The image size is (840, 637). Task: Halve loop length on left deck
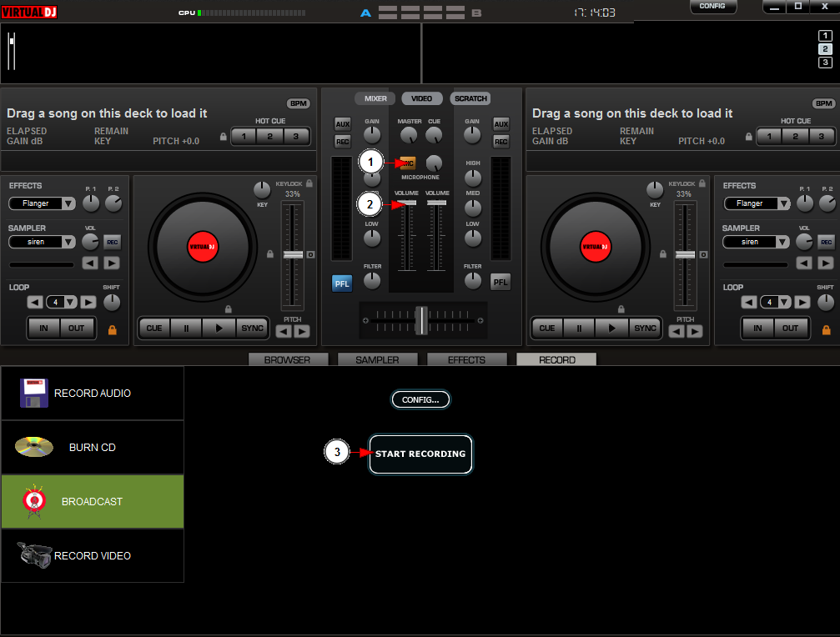pos(35,303)
